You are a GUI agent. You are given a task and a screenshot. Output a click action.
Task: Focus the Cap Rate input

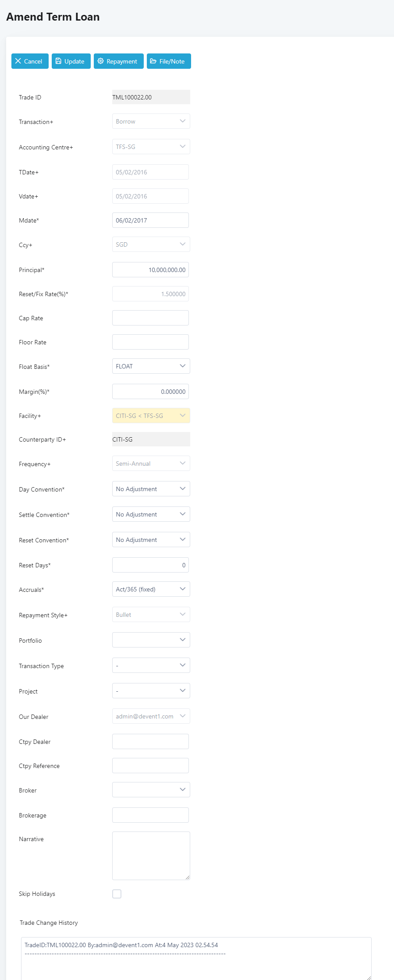pos(150,318)
